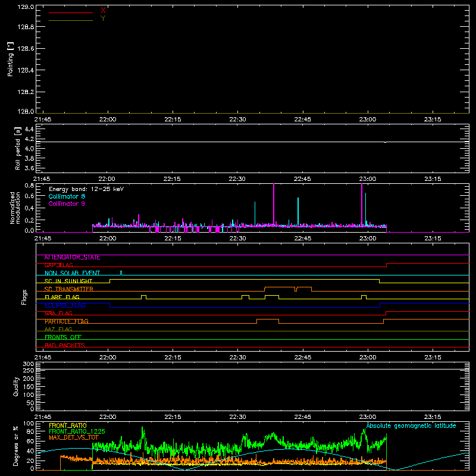
Task: Select the Energy band 12-25 keV label
Action: [86, 189]
